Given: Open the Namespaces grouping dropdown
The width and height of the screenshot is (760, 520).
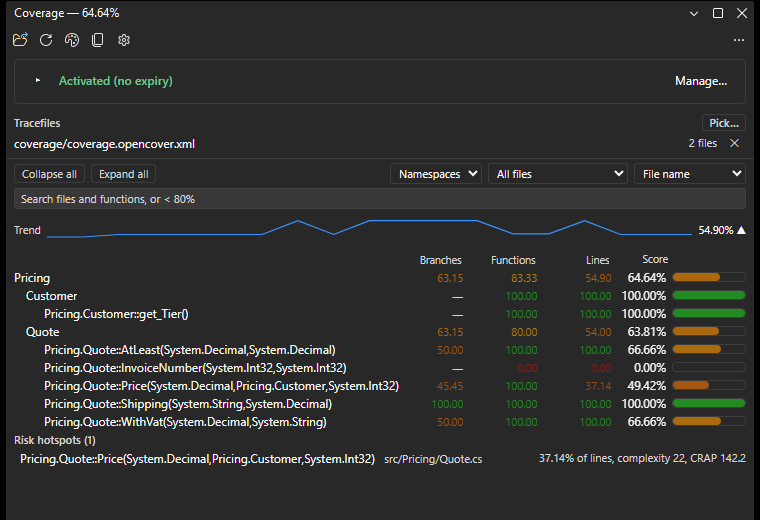Looking at the screenshot, I should [436, 174].
